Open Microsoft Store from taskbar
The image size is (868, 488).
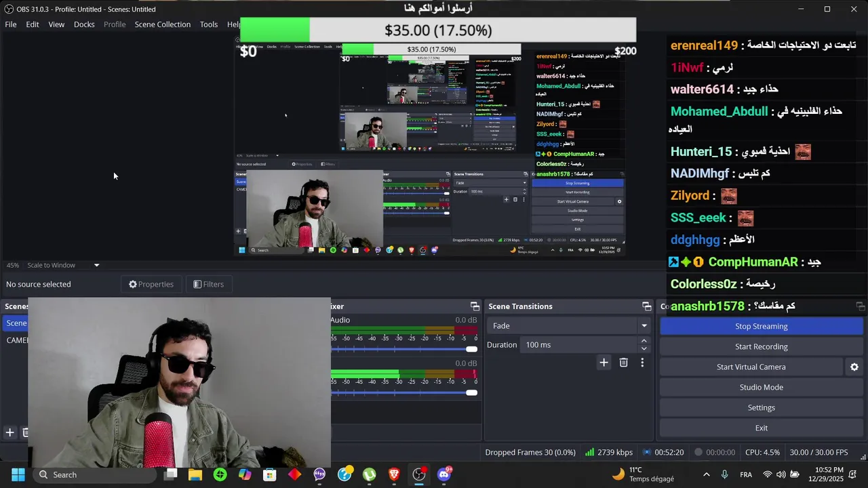click(x=270, y=474)
